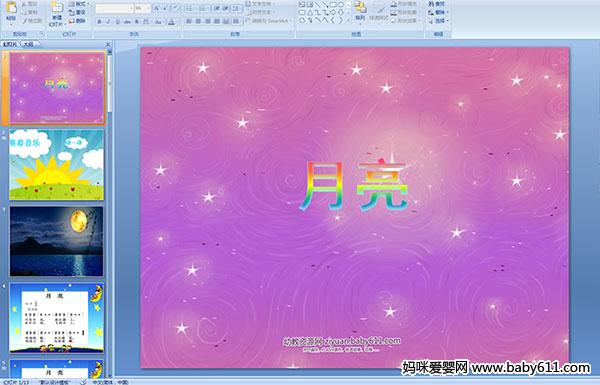Open the Shape Fill color control
Image resolution: width=600 pixels, height=385 pixels.
coord(404,4)
